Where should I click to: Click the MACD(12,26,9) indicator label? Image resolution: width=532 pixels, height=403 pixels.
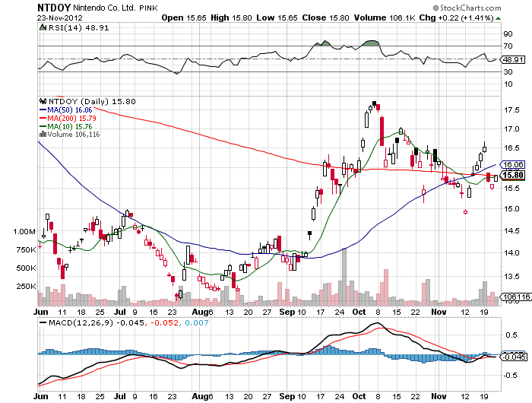pos(81,322)
